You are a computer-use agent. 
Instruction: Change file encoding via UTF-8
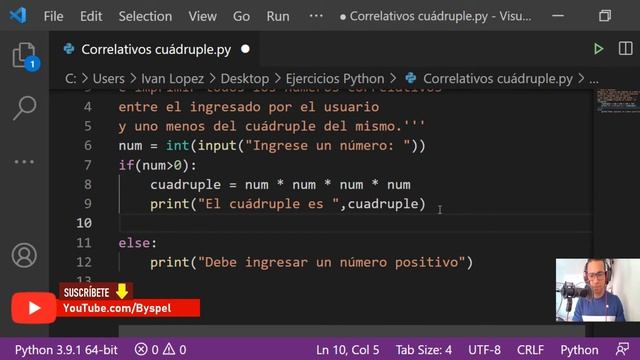point(484,350)
